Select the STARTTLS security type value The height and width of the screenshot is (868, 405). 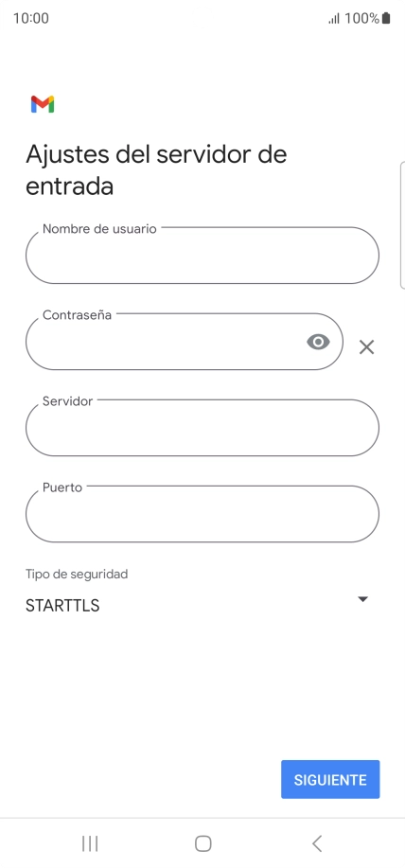point(62,606)
